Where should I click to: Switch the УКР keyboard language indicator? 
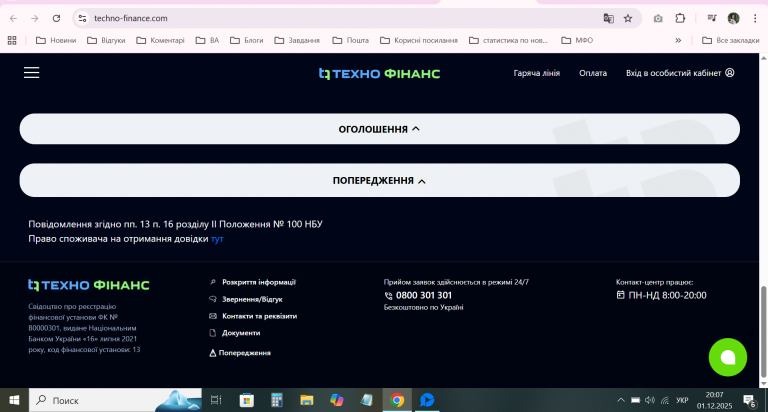click(x=682, y=400)
